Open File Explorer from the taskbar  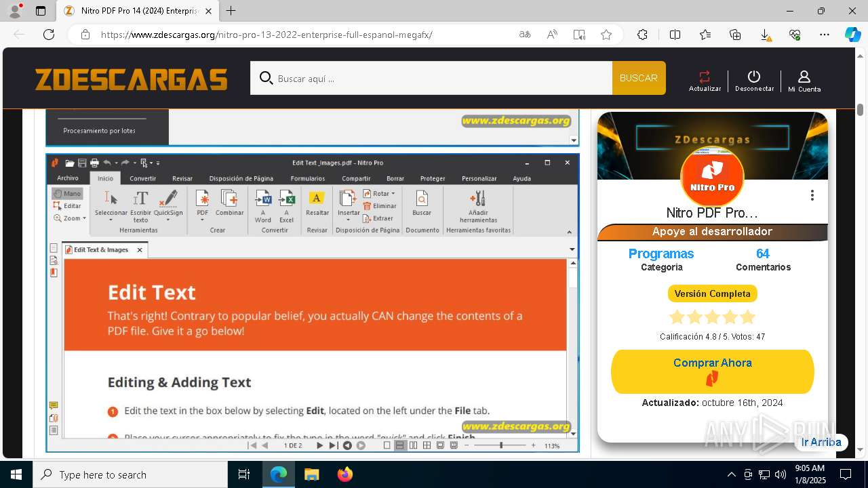click(311, 474)
